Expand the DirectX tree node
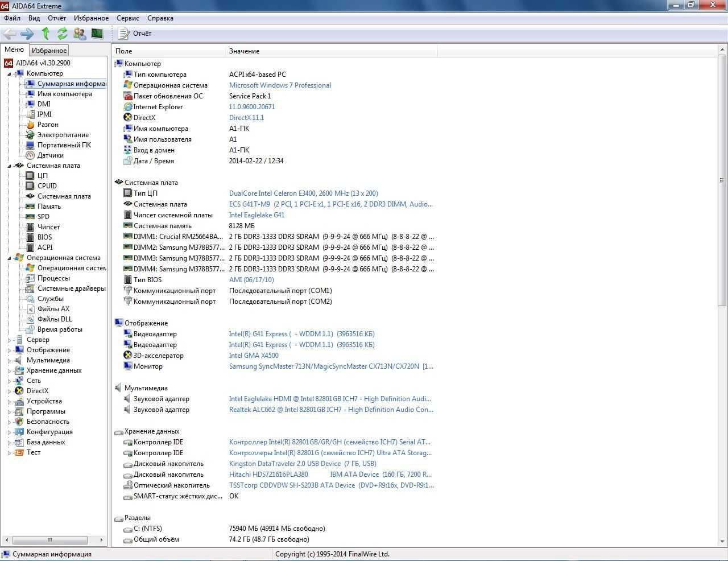This screenshot has height=561, width=728. (9, 391)
